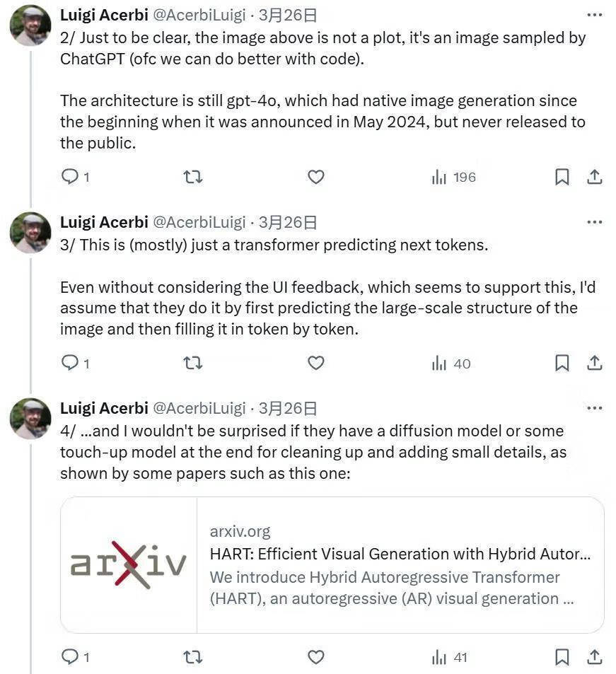Bookmark the 4/ diffusion model tweet

(562, 658)
